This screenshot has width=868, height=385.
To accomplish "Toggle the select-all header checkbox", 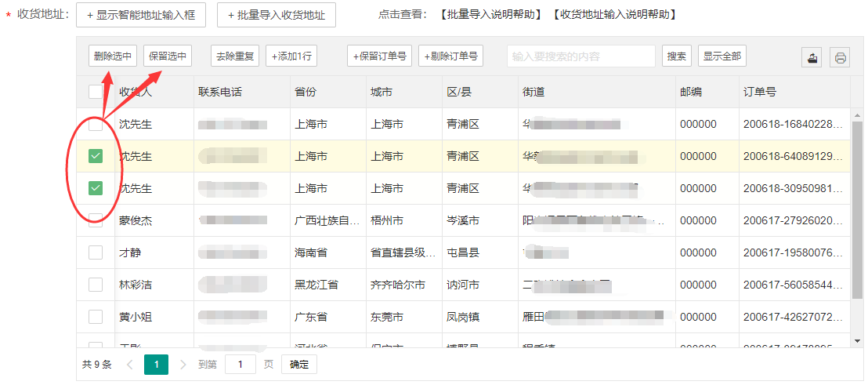I will click(x=96, y=92).
